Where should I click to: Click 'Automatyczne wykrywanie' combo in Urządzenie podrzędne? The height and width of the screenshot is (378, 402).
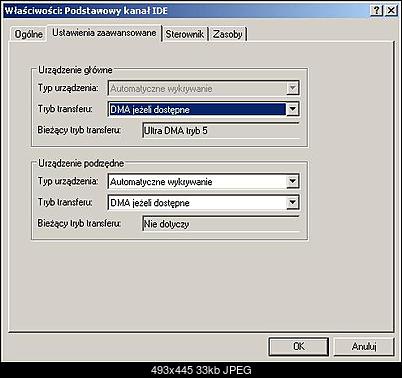coord(204,182)
